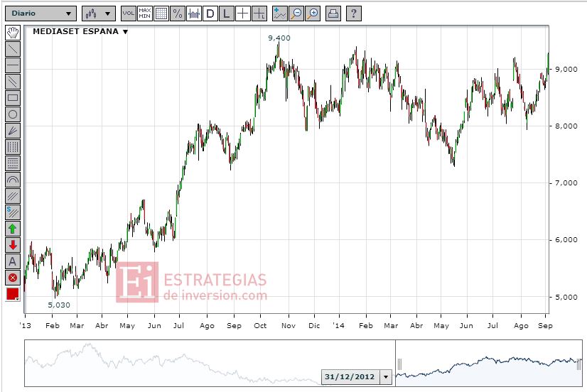Click the faded historical overview chart area

click(210, 363)
